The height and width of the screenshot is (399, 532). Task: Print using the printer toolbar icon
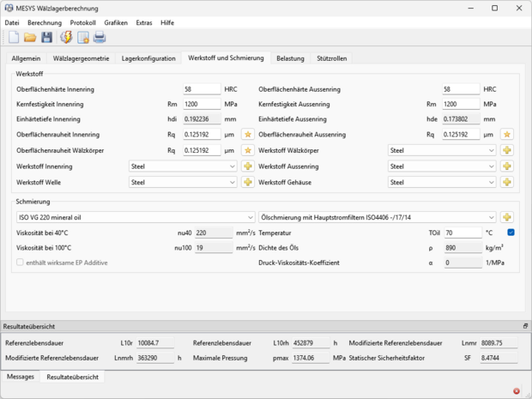tap(100, 37)
